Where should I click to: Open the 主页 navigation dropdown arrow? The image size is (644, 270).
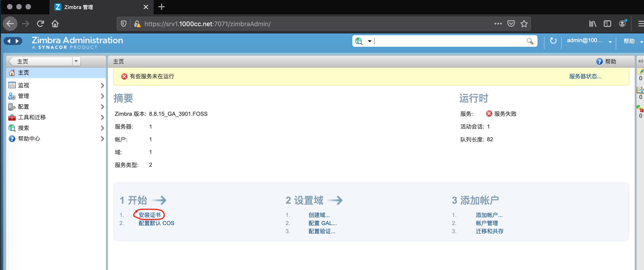tap(76, 61)
